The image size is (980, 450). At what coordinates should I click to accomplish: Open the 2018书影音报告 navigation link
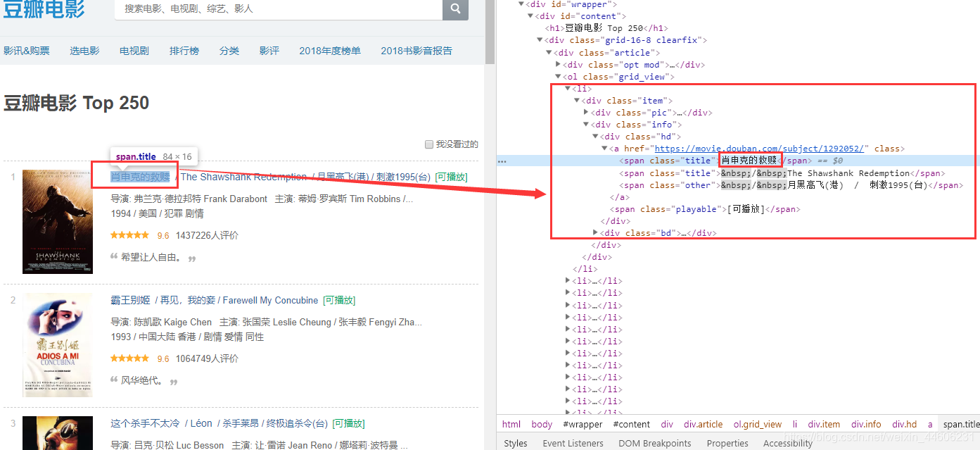(416, 51)
